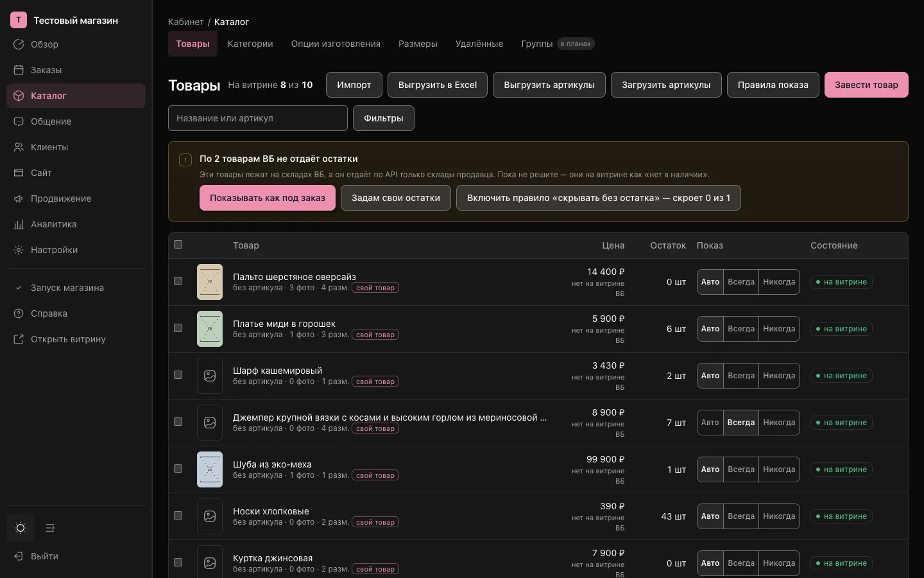The image size is (924, 578).
Task: Tick the select-all checkbox in table header
Action: [x=178, y=245]
